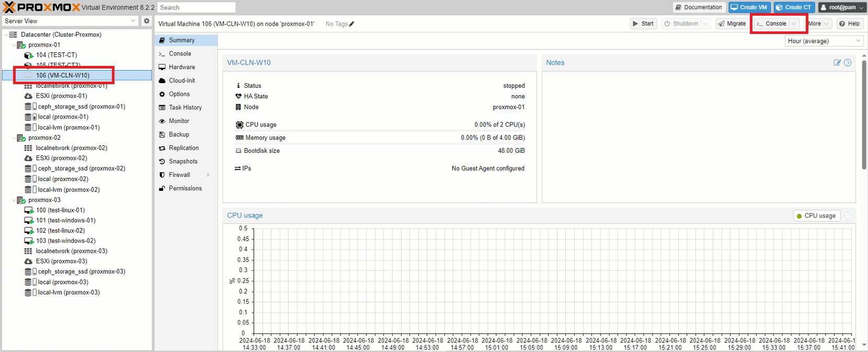Click the Create CT button
Image resolution: width=868 pixels, height=352 pixels.
click(x=794, y=7)
